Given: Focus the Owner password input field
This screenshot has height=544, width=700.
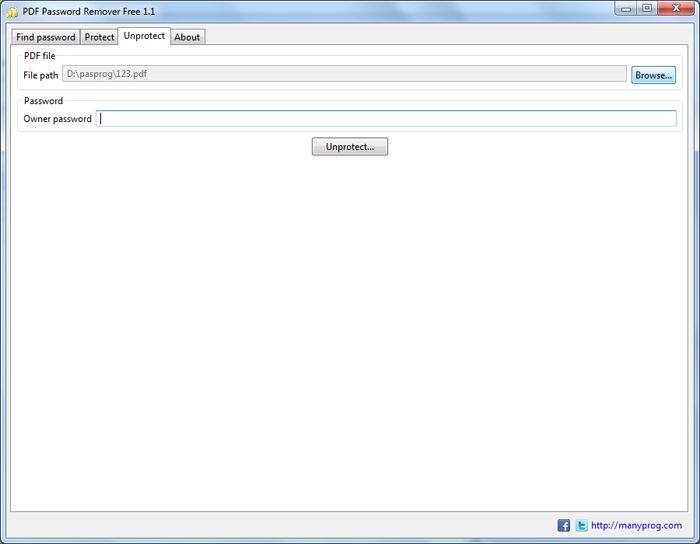Looking at the screenshot, I should point(386,118).
